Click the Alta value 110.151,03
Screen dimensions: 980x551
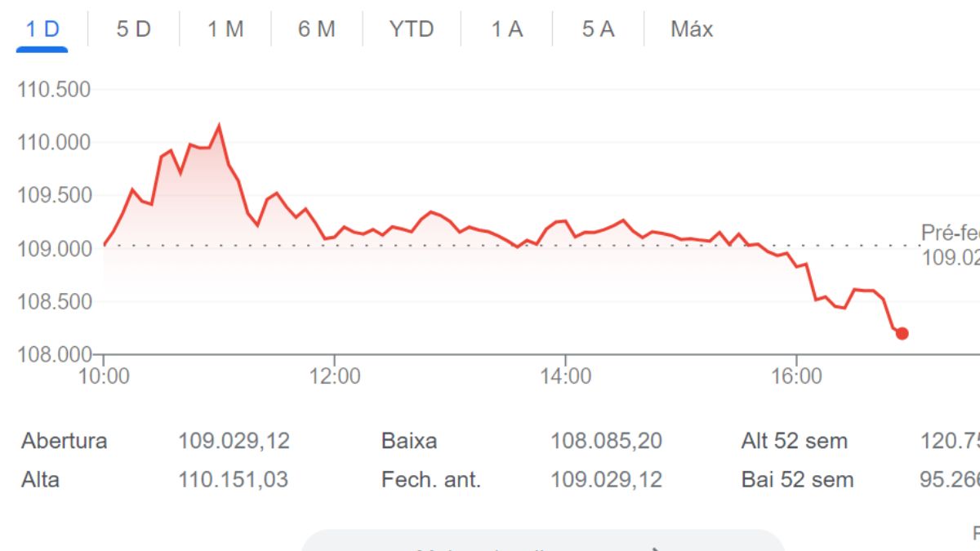[x=233, y=479]
